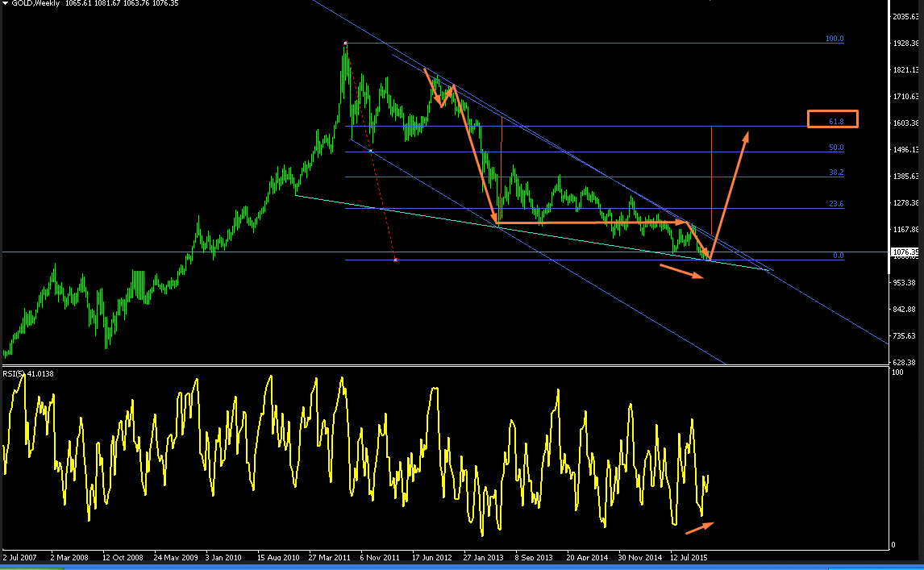Click the 27 Mar 2011 date label
The width and height of the screenshot is (924, 570).
click(x=330, y=557)
